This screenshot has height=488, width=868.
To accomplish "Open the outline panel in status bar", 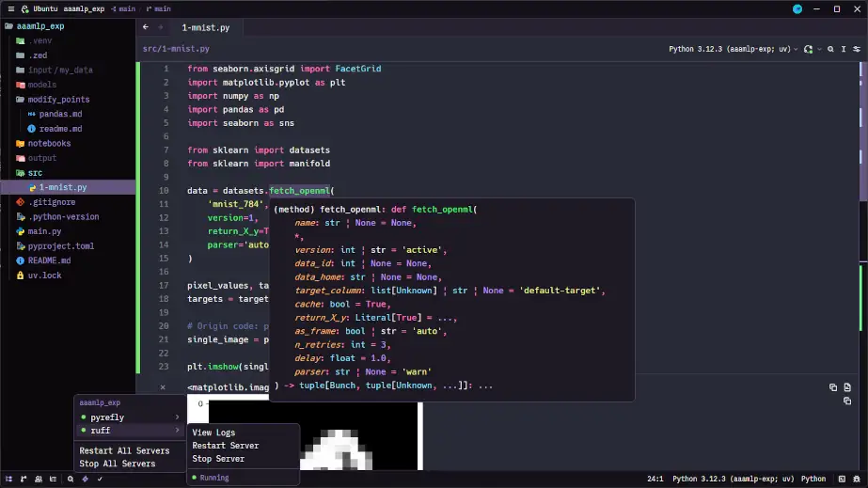I will [54, 480].
